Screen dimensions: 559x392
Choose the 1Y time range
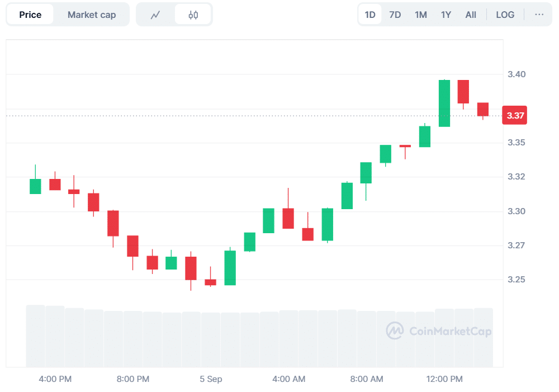pos(446,15)
